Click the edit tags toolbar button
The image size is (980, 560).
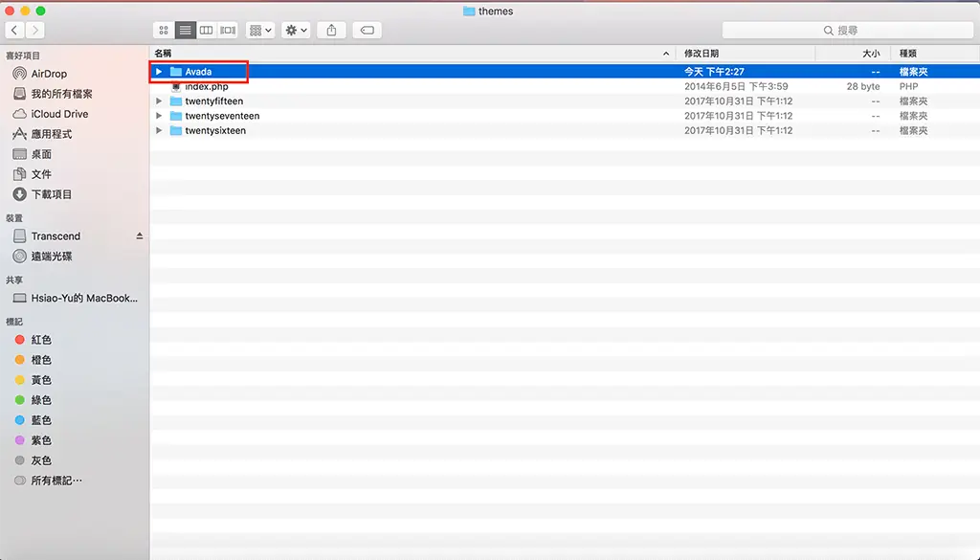367,30
